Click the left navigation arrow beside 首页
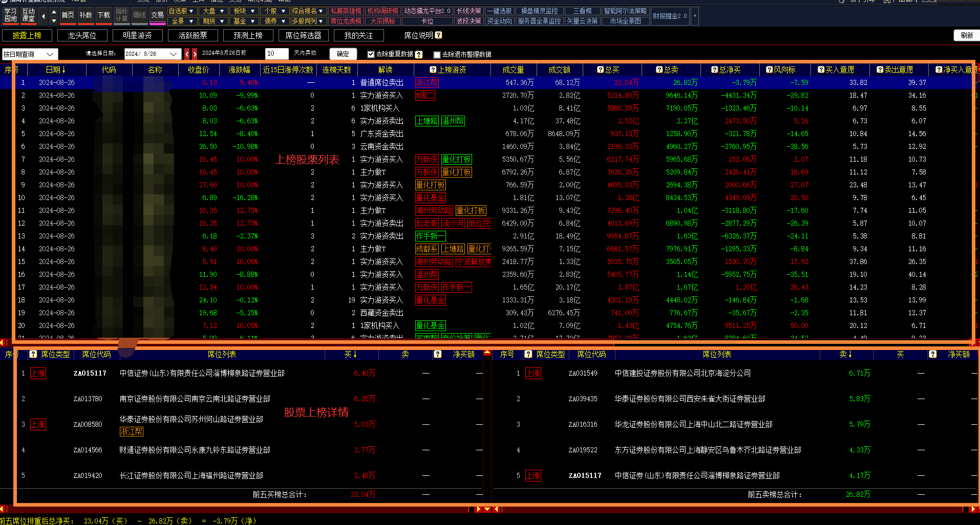980x525 pixels. (43, 16)
